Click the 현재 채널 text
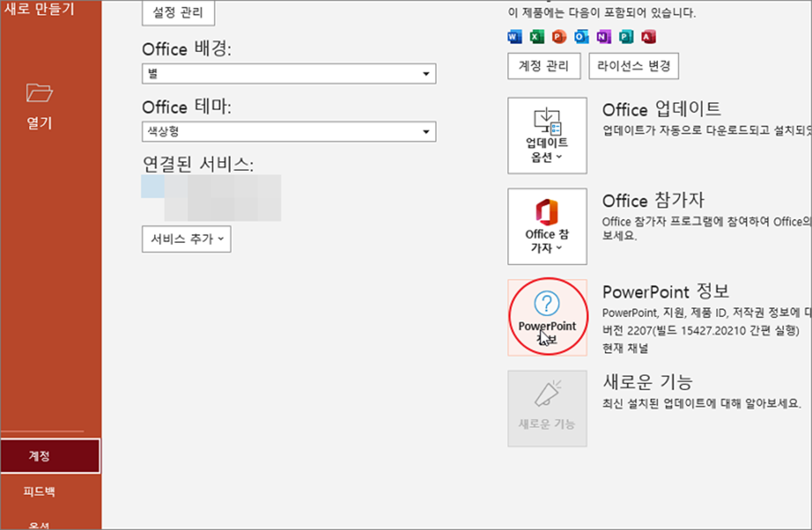This screenshot has height=530, width=812. (x=625, y=348)
